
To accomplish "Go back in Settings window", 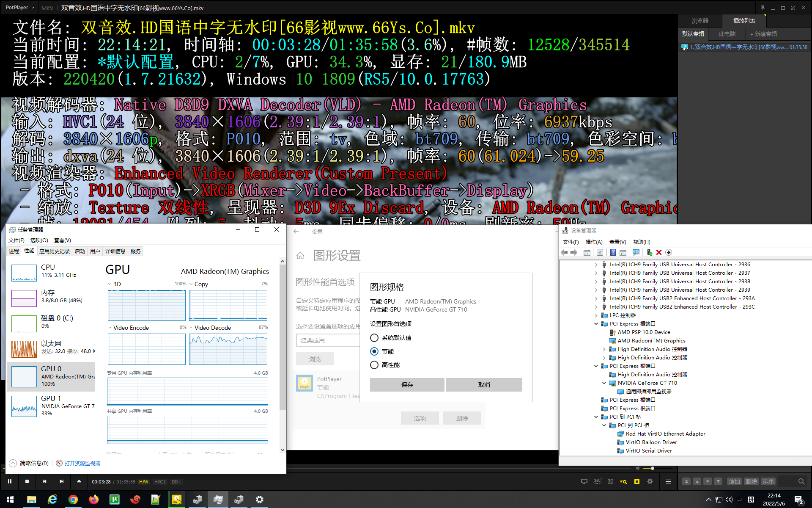I will [296, 232].
